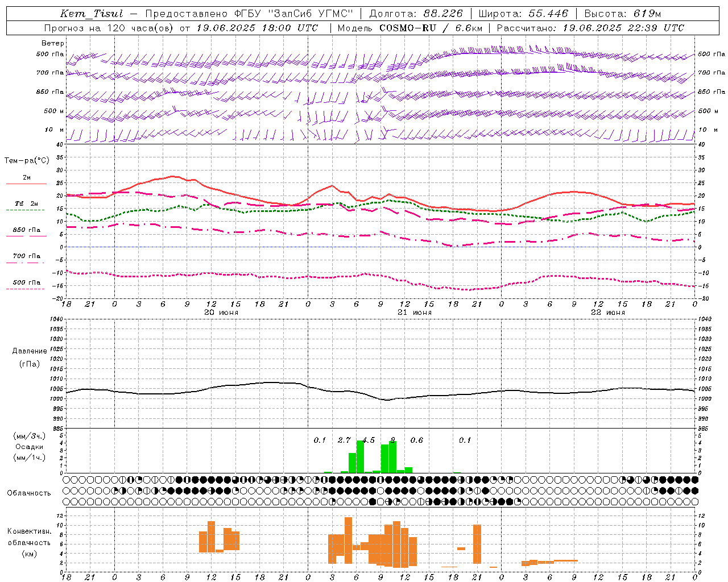Image resolution: width=728 pixels, height=582 pixels.
Task: Click the (гПа) unit label under Давление
Action: tap(30, 364)
